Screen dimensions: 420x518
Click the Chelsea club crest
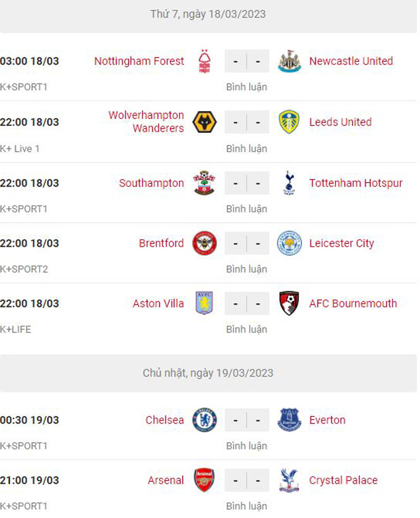point(204,420)
